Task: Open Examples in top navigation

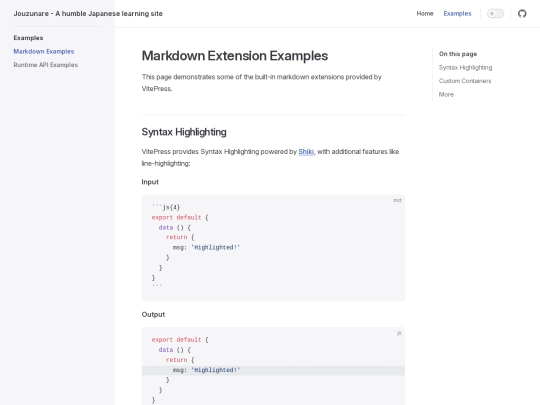Action: (x=457, y=13)
